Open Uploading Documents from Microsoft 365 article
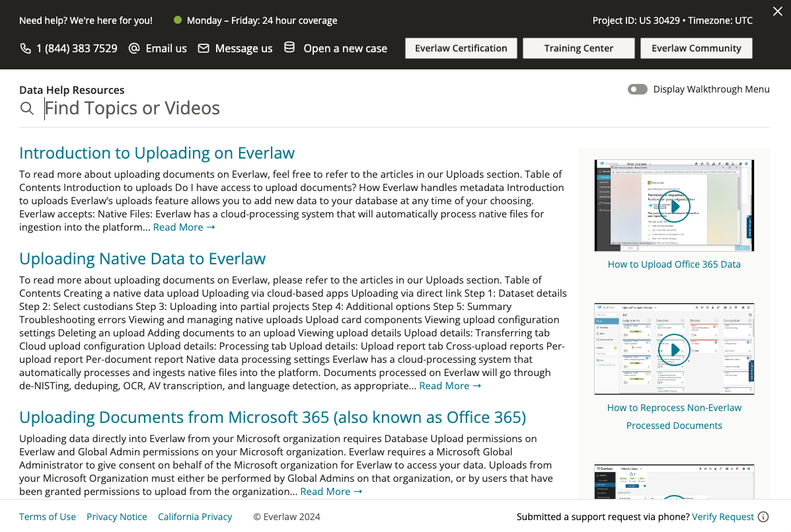Screen dimensions: 791x532 [x=272, y=418]
